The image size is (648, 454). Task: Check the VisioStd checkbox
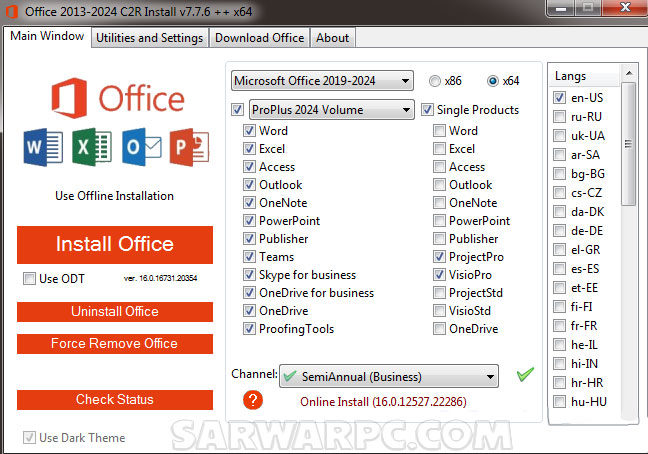click(x=439, y=311)
